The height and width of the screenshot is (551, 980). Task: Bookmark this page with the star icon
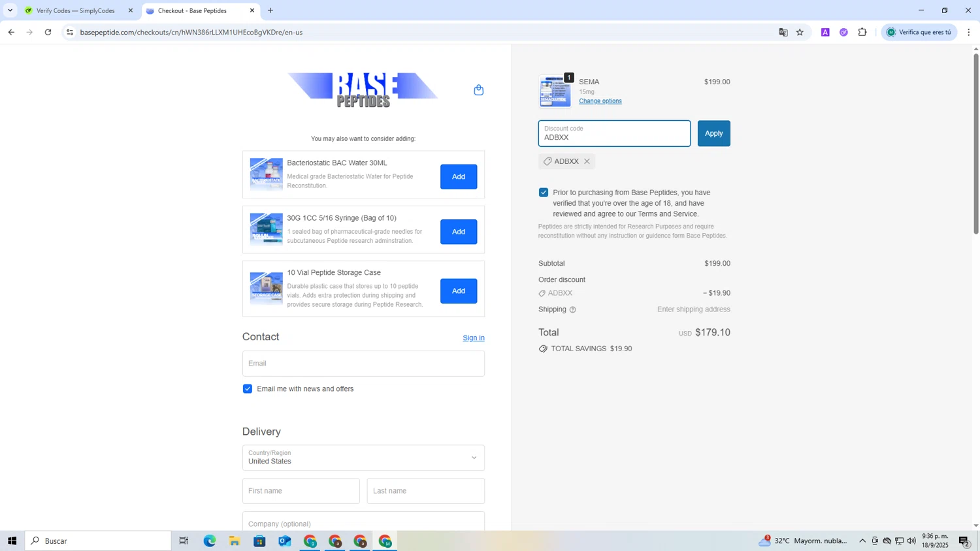tap(800, 32)
